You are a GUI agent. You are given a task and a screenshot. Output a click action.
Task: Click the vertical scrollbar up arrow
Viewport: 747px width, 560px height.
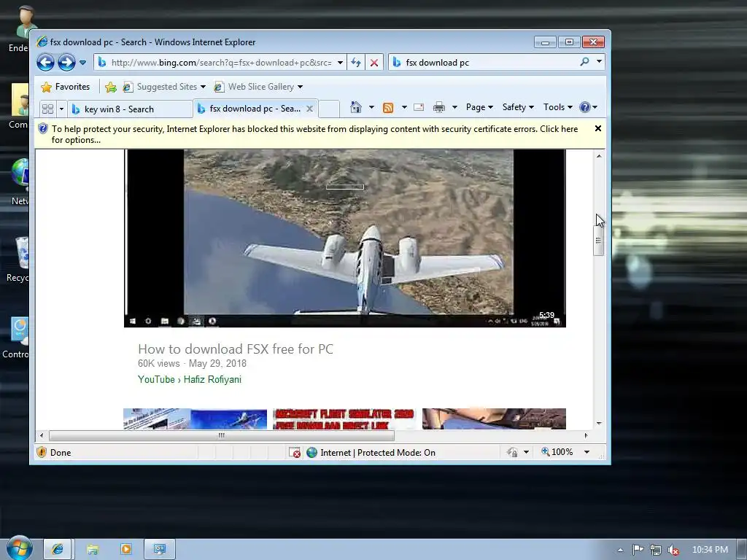pyautogui.click(x=599, y=156)
